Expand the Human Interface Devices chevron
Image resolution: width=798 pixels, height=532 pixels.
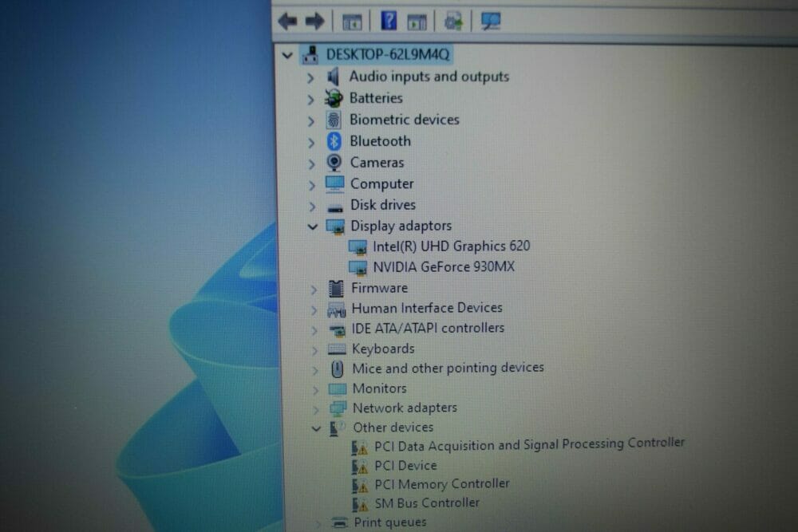click(314, 310)
